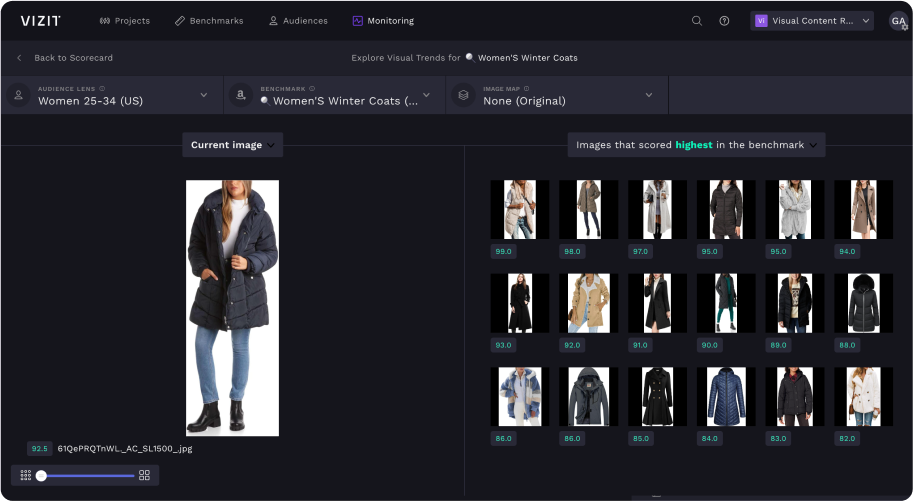
Task: Click the Audience Lens person icon
Action: coord(18,95)
